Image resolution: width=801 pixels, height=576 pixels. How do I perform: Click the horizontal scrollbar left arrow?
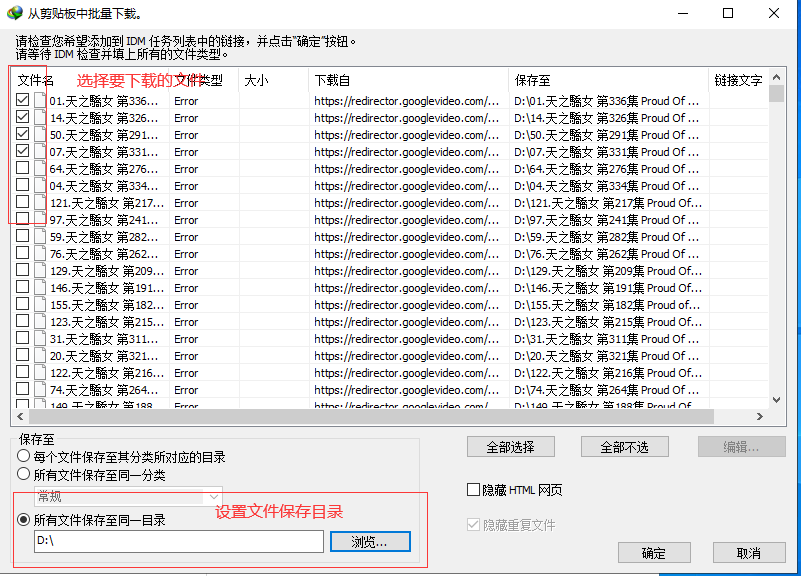(x=21, y=417)
